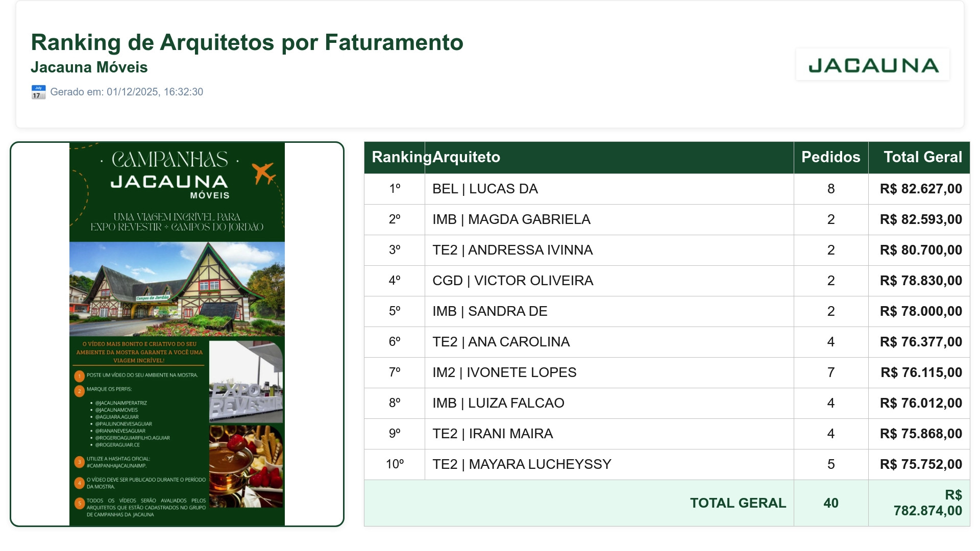Click the Expo Revestir photo on poster

click(246, 382)
